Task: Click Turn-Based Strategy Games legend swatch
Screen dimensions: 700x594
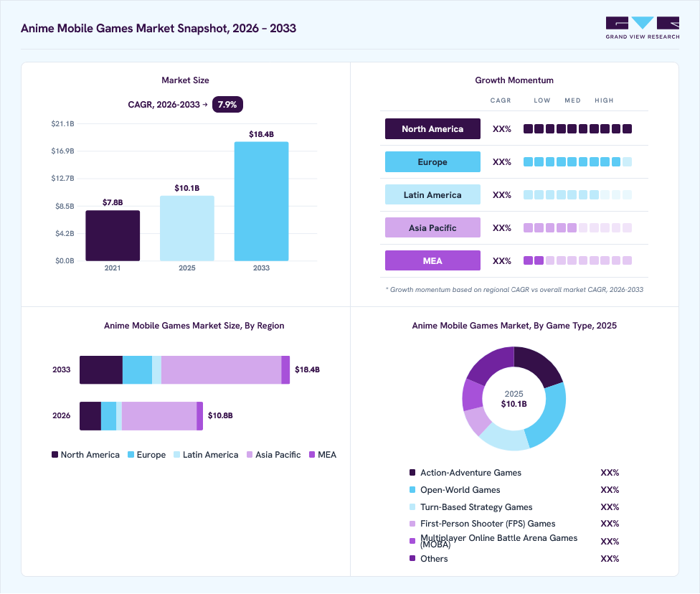Action: coord(412,507)
